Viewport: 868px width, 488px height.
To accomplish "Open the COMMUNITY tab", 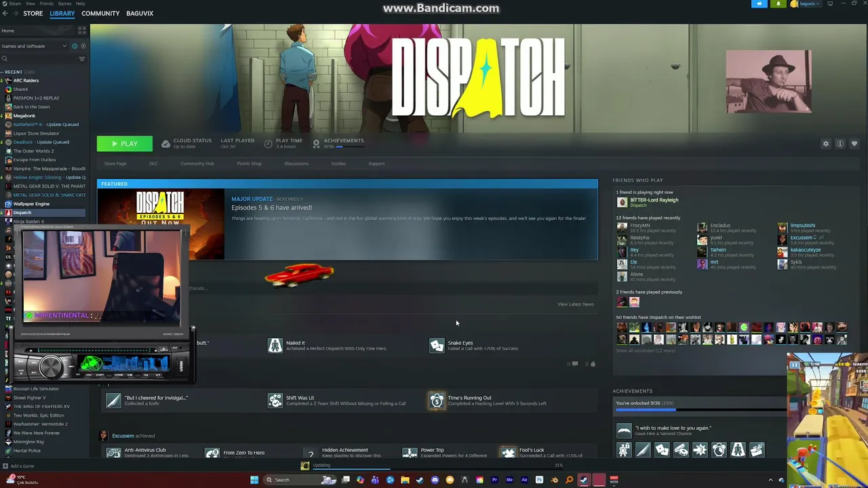I will (x=100, y=13).
